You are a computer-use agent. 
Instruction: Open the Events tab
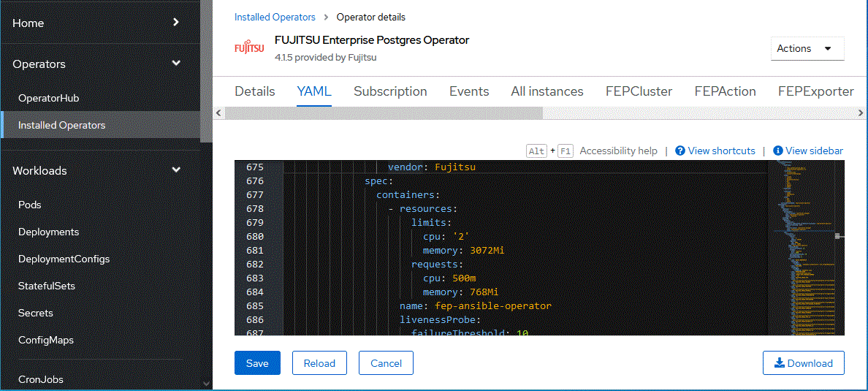click(469, 91)
